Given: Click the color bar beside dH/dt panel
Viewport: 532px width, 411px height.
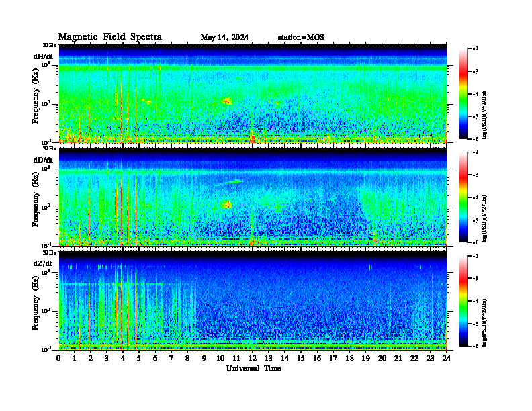Looking at the screenshot, I should [x=463, y=94].
